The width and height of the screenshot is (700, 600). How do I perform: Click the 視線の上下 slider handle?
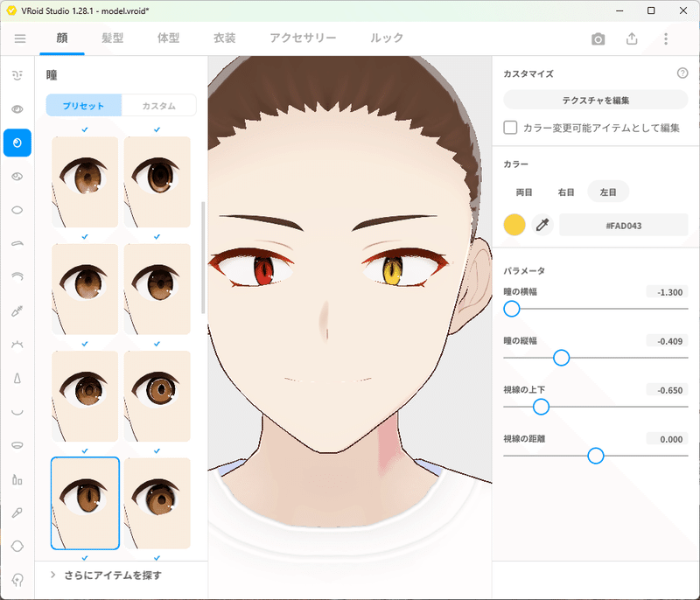click(x=541, y=407)
